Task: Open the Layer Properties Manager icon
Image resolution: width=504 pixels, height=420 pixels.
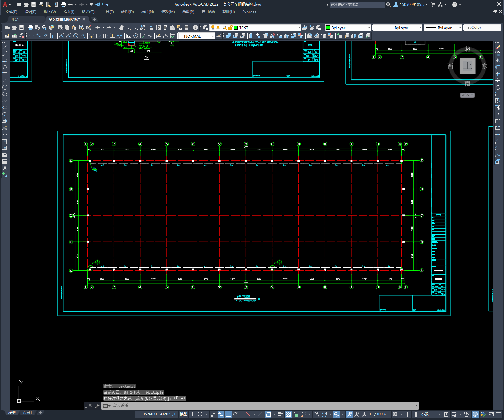Action: (206, 28)
